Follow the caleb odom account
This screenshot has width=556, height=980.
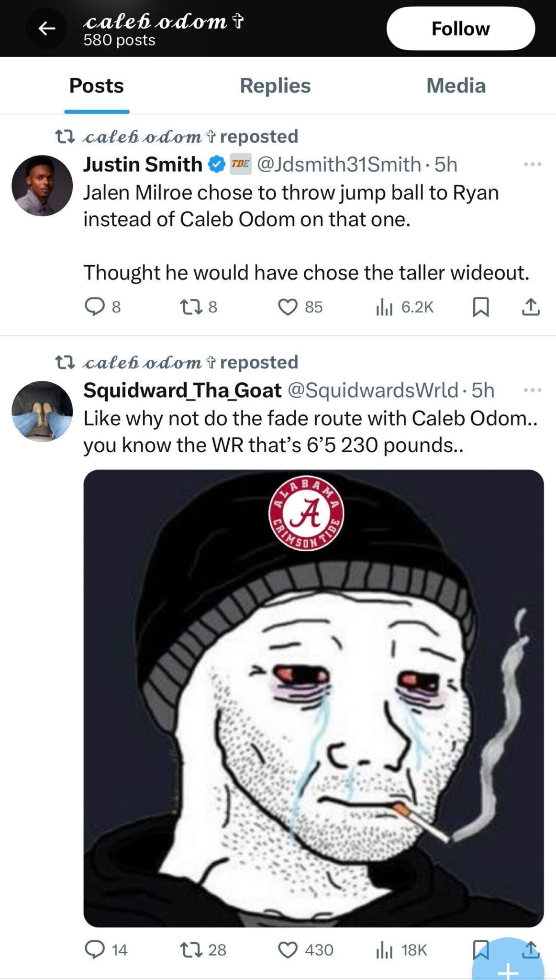pyautogui.click(x=460, y=29)
